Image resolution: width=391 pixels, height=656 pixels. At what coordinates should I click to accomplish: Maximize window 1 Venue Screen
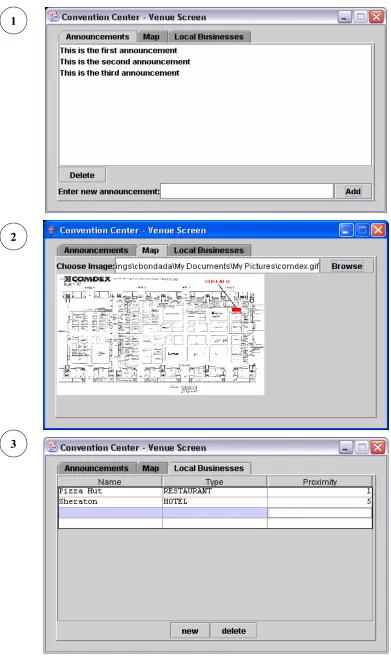point(360,17)
